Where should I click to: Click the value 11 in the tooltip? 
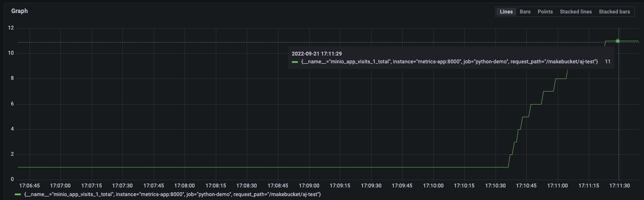click(608, 62)
